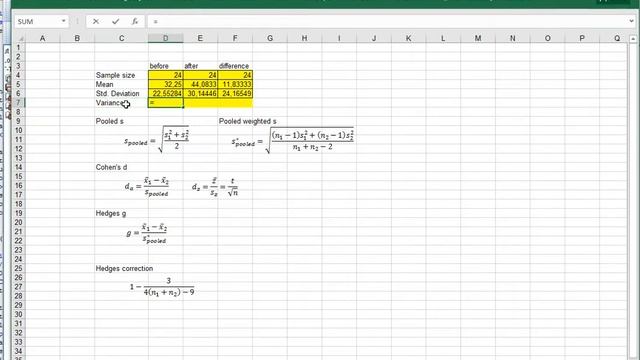640x360 pixels.
Task: Click the "Cohen's d" label
Action: click(111, 167)
